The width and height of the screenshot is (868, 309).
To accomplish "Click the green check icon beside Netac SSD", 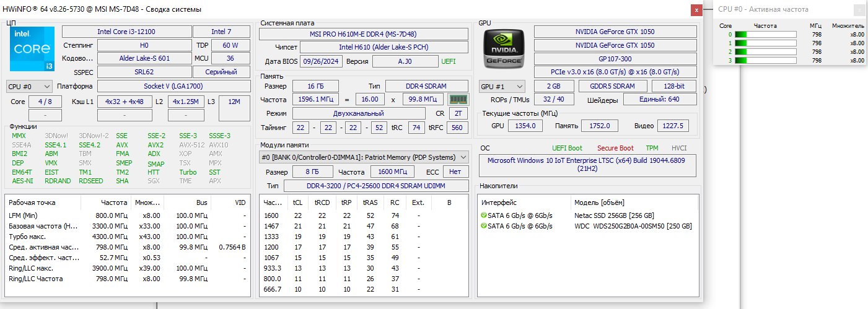I will click(483, 215).
